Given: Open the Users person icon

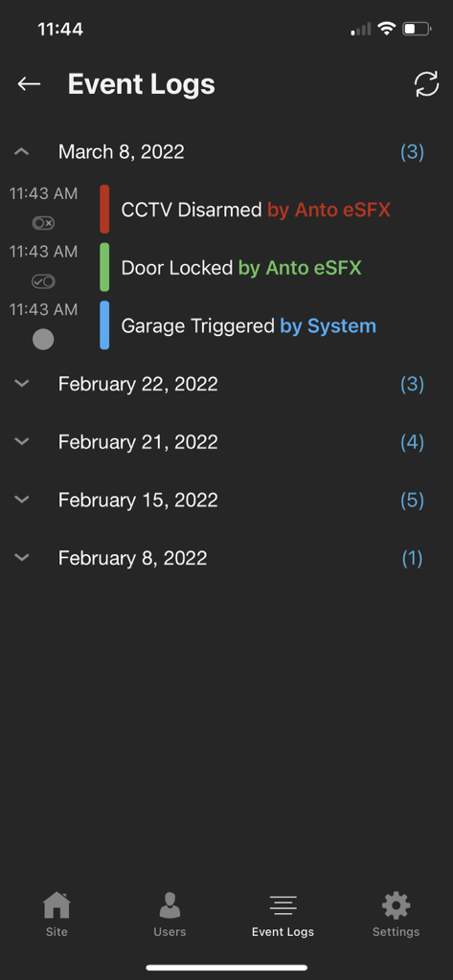Looking at the screenshot, I should click(x=170, y=905).
